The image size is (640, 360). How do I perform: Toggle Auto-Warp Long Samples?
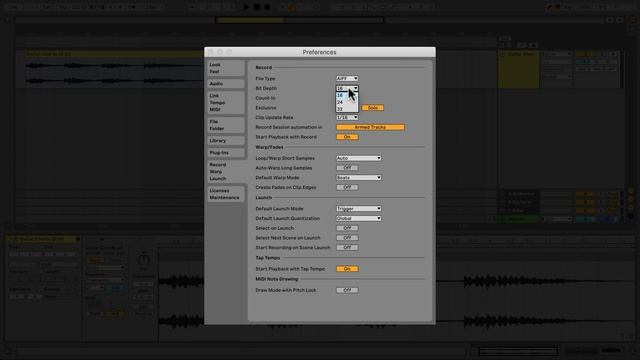(x=347, y=168)
